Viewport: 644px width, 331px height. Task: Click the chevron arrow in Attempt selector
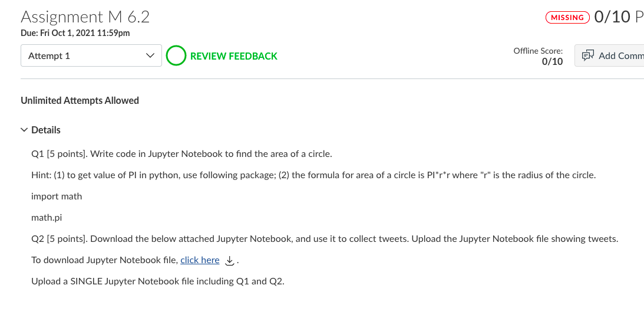click(150, 55)
